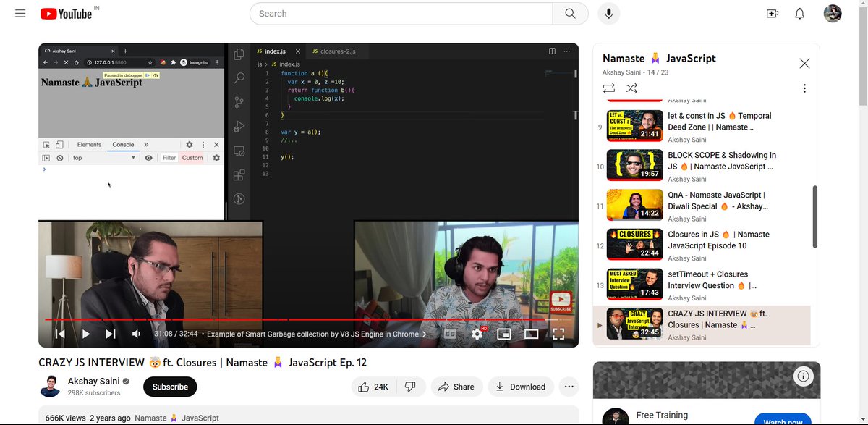Screen dimensions: 868x425
Task: Mute the video volume
Action: pyautogui.click(x=136, y=334)
